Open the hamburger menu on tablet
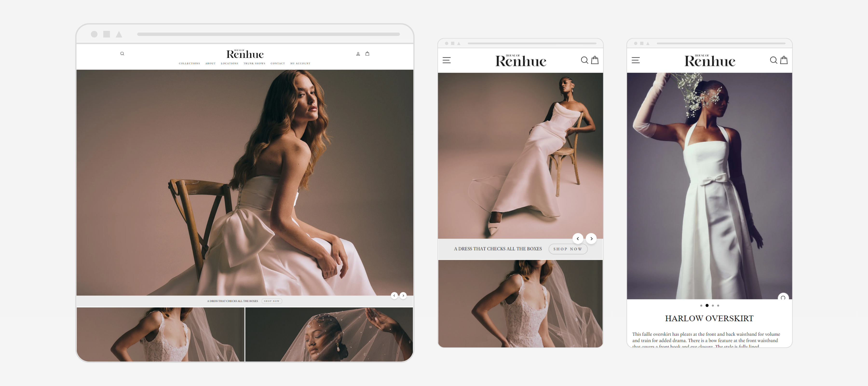This screenshot has height=386, width=868. pos(447,60)
